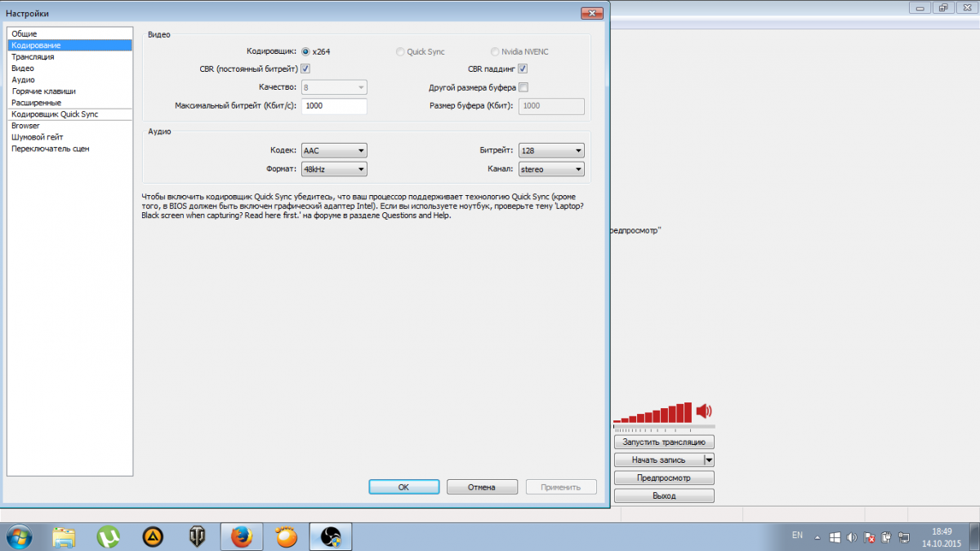Select Видео in settings list
980x551 pixels.
point(69,69)
